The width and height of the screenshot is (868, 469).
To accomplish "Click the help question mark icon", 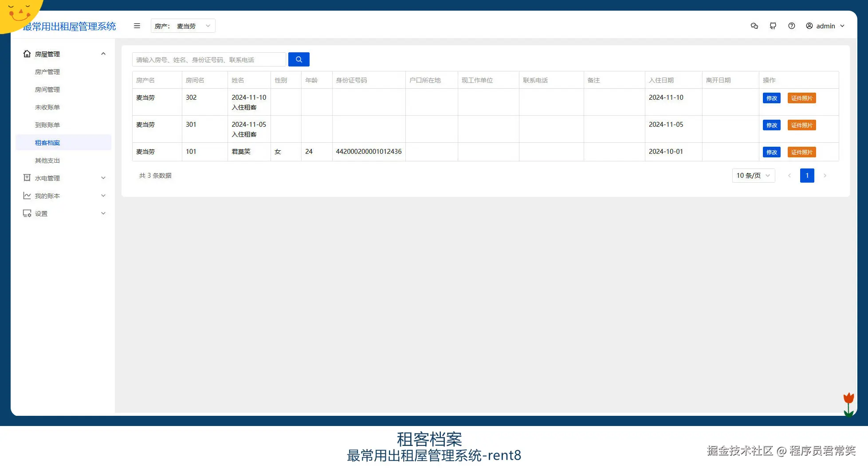I will point(792,26).
